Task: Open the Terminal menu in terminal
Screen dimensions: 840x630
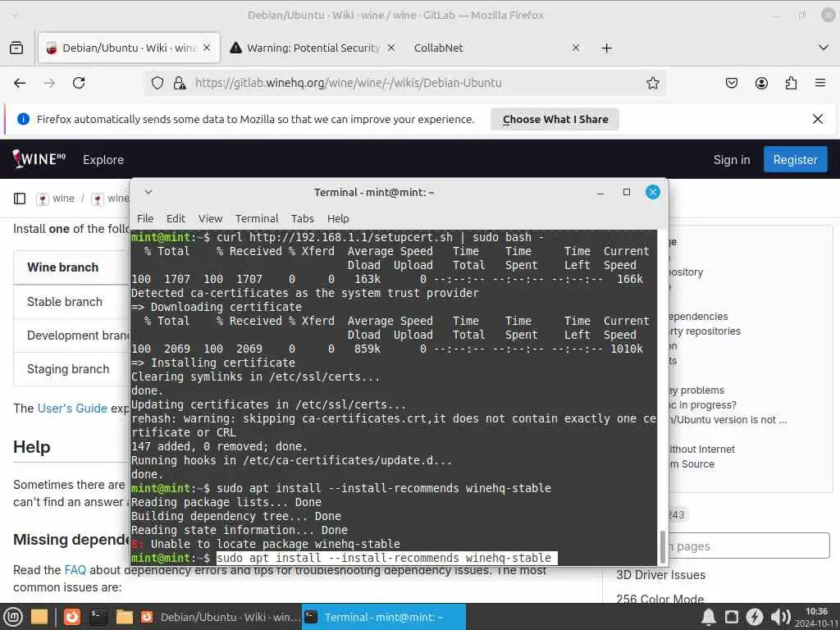Action: click(257, 218)
